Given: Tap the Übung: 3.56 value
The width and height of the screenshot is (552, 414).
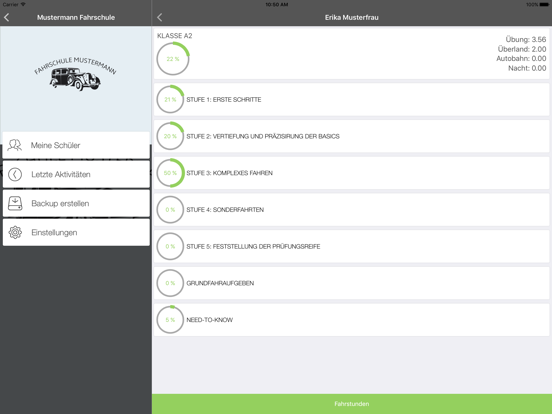Looking at the screenshot, I should coord(526,39).
